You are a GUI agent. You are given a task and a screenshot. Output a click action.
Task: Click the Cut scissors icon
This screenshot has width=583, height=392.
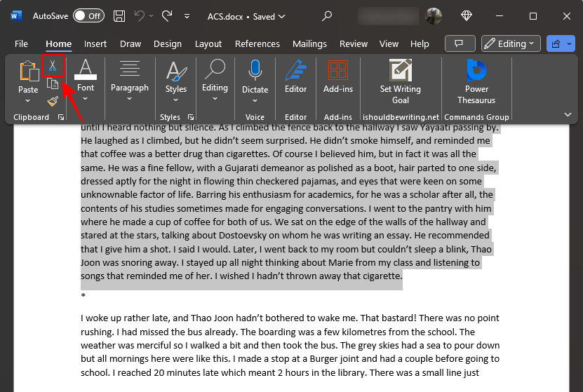[x=52, y=66]
